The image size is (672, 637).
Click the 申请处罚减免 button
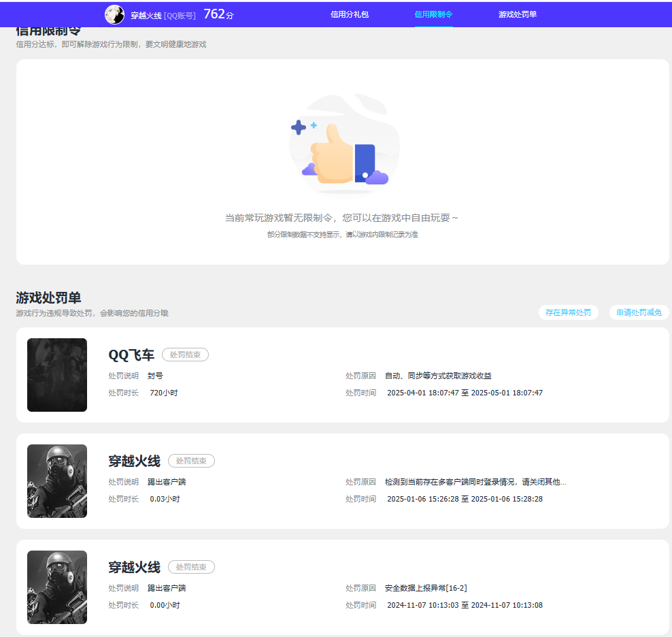(639, 312)
